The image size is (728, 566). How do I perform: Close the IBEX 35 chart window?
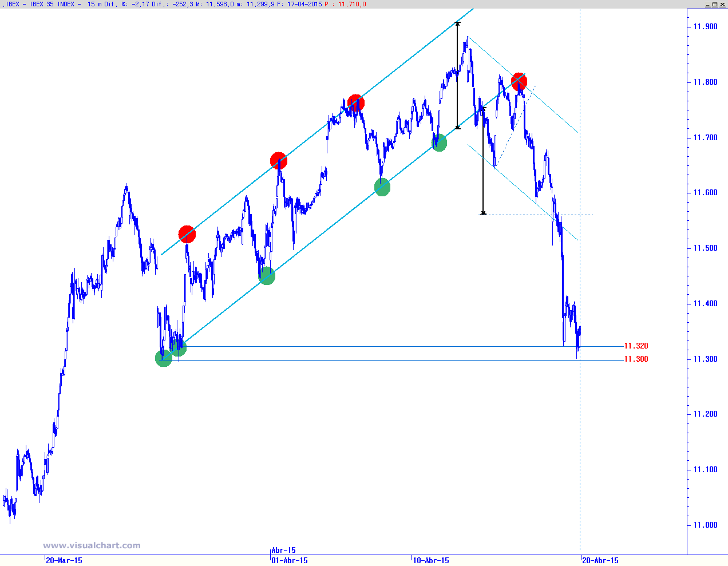pos(723,4)
